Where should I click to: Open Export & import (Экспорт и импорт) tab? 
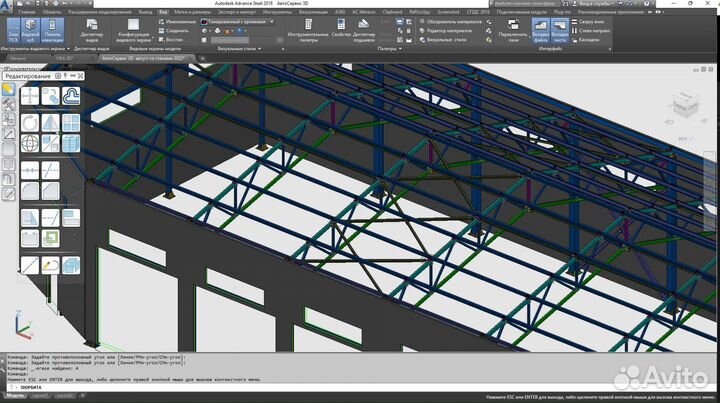point(236,12)
